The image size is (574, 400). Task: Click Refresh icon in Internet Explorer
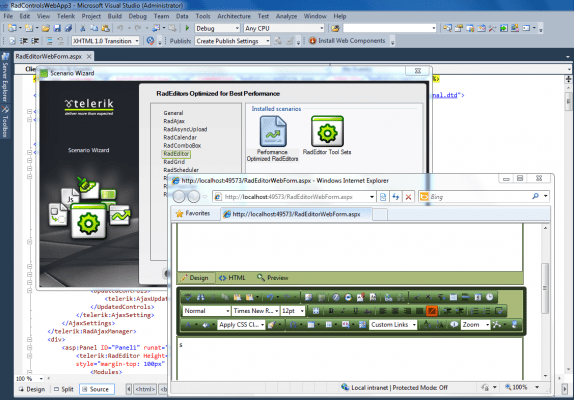pos(395,197)
